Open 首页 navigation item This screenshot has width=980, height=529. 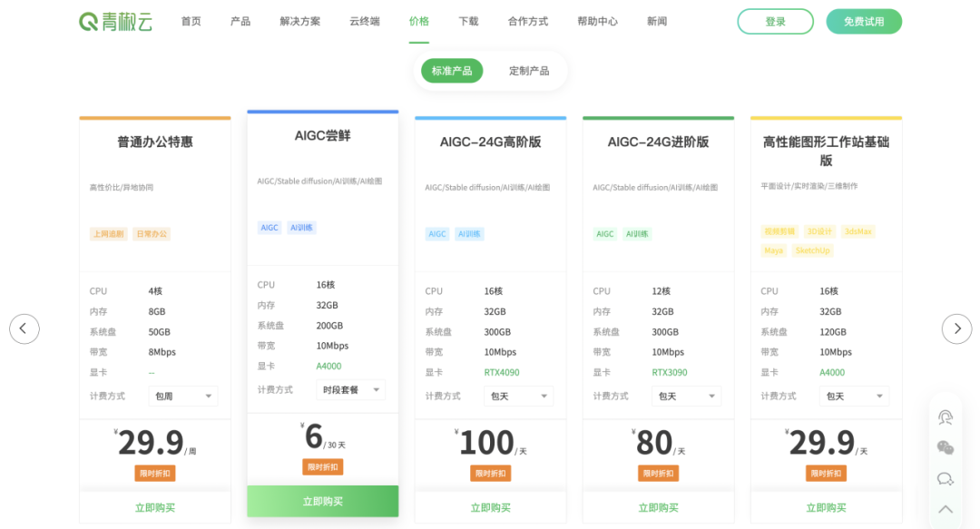(191, 21)
